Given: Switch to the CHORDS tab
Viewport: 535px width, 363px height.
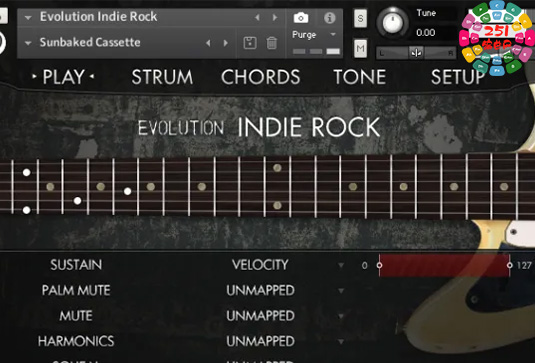Looking at the screenshot, I should [261, 77].
